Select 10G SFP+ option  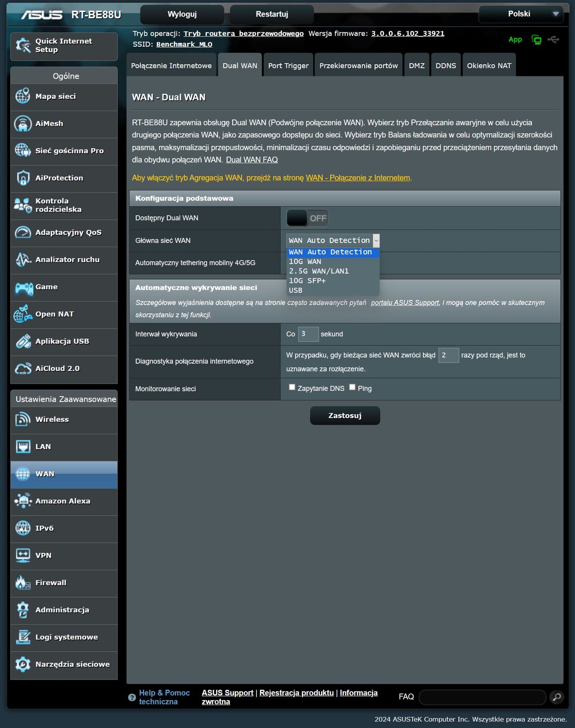pos(333,281)
